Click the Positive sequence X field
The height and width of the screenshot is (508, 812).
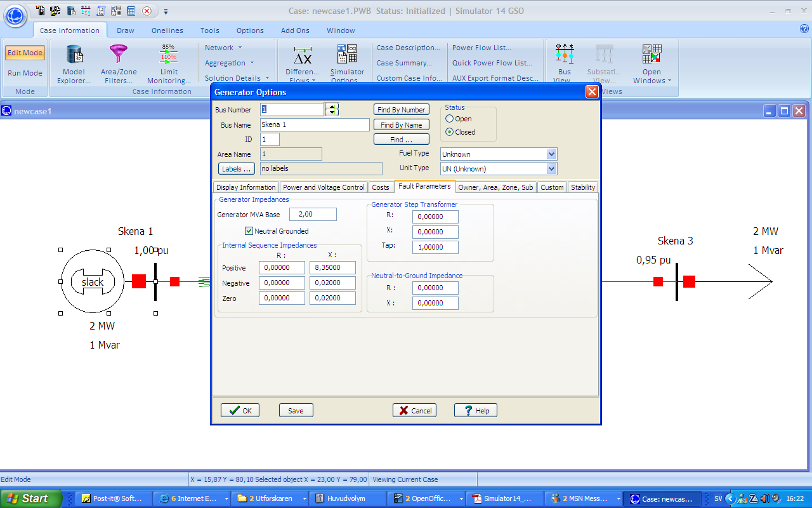pyautogui.click(x=332, y=268)
